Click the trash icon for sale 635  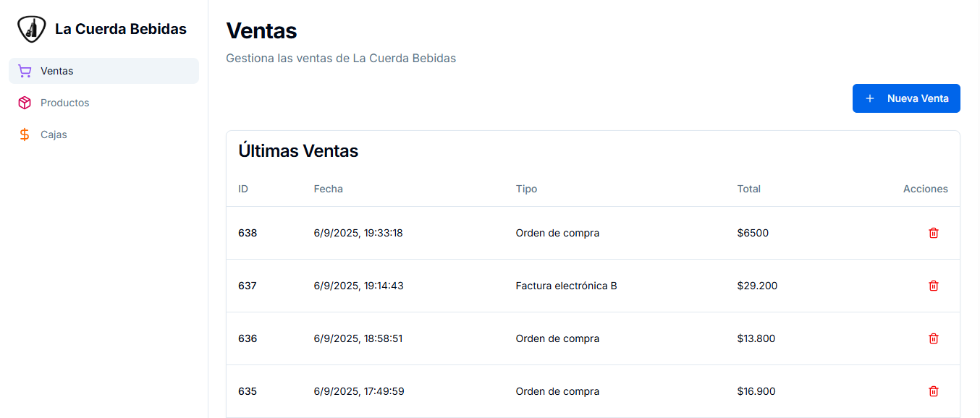click(934, 391)
